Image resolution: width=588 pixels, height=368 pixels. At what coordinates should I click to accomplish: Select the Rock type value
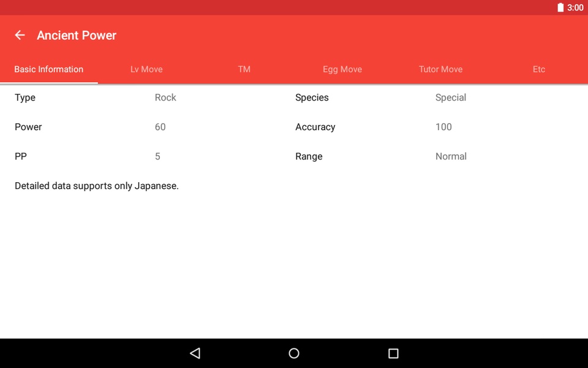165,98
